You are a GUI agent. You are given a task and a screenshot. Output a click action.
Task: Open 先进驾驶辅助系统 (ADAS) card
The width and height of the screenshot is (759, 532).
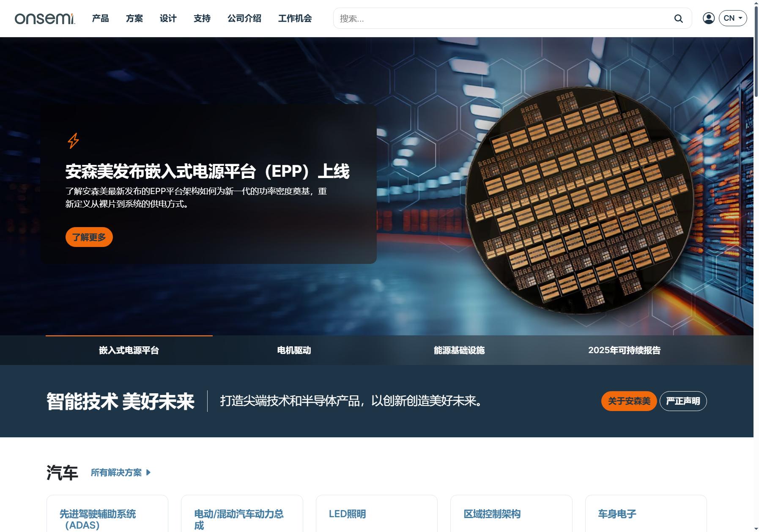coord(107,514)
